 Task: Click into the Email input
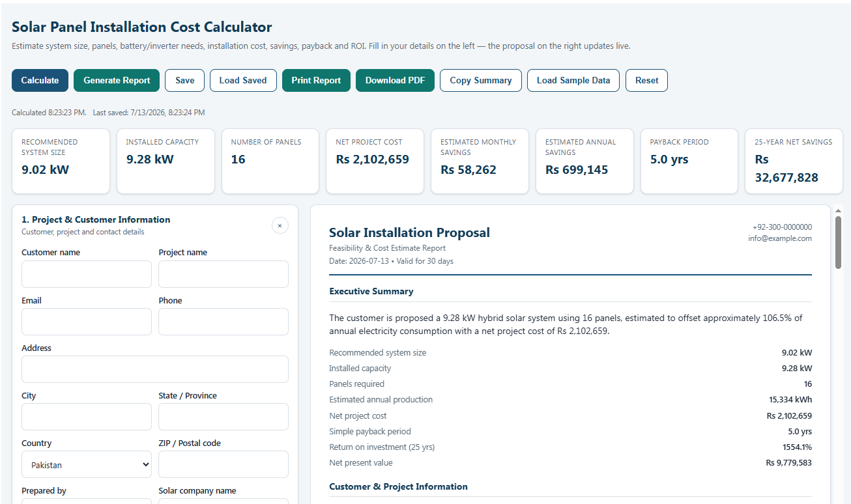[x=87, y=322]
